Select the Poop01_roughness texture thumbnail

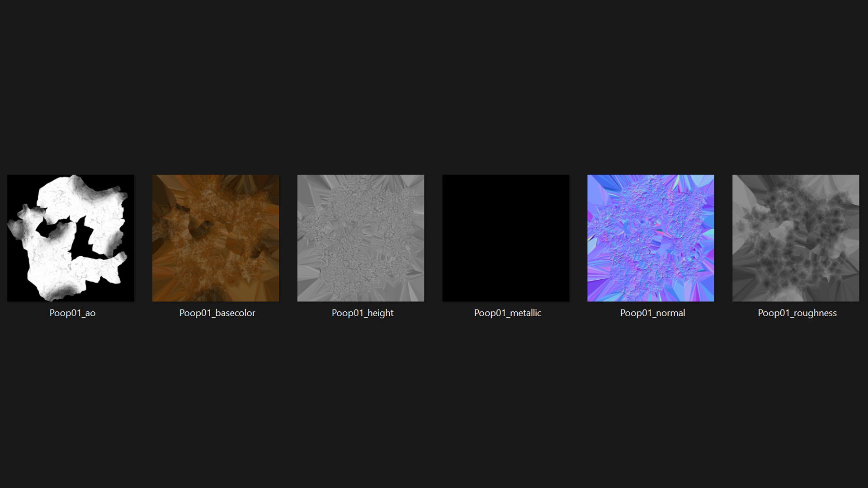coord(796,238)
